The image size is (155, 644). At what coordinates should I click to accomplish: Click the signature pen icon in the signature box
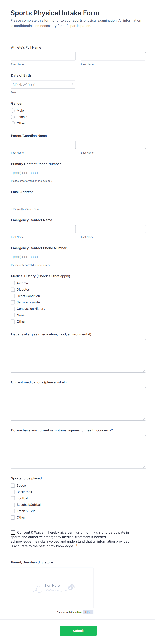click(71, 586)
